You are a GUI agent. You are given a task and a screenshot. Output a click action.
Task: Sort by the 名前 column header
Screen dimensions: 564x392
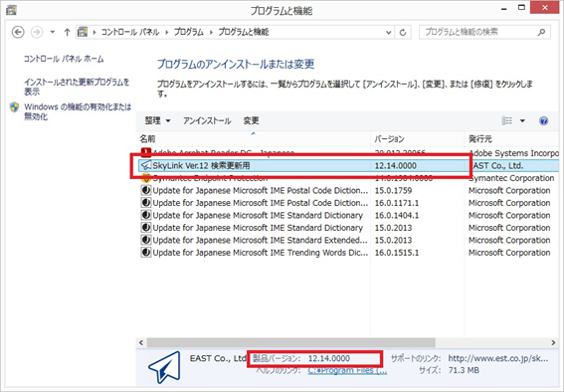pos(254,139)
